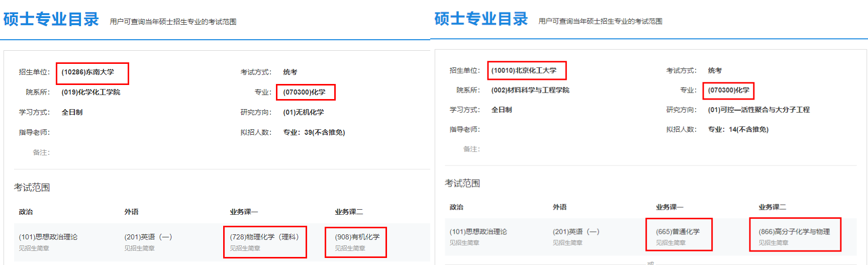Click 备注 label on the 东南大学 page

(41, 152)
